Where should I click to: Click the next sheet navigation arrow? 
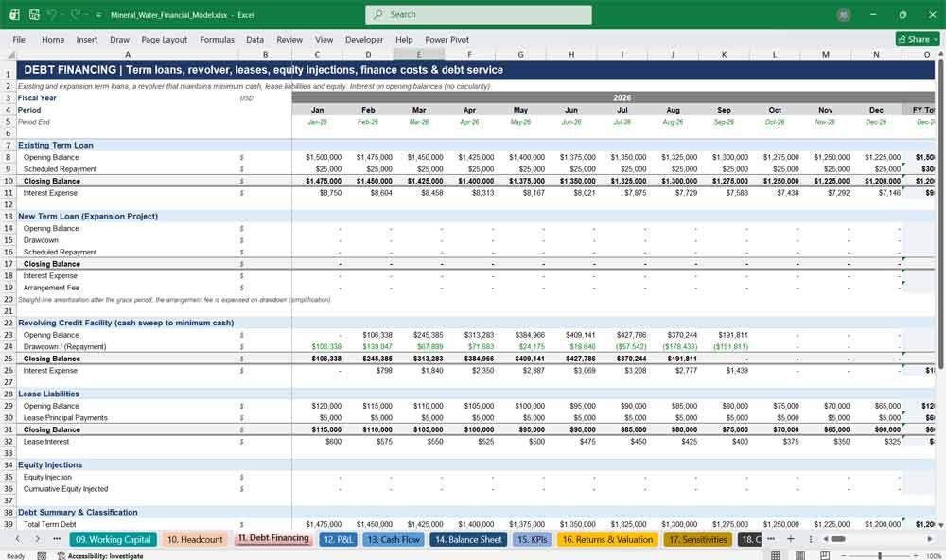38,539
